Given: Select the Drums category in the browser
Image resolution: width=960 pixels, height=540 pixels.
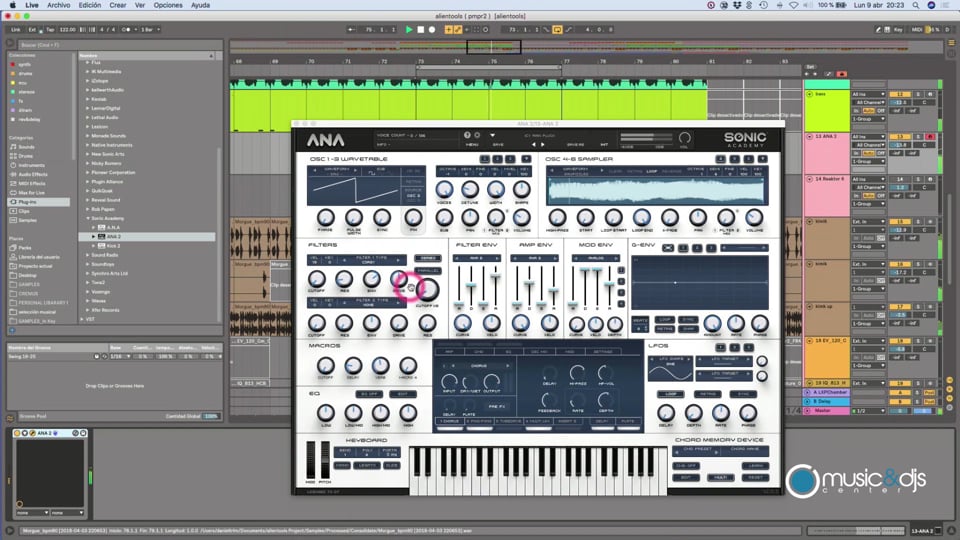Looking at the screenshot, I should click(x=26, y=156).
